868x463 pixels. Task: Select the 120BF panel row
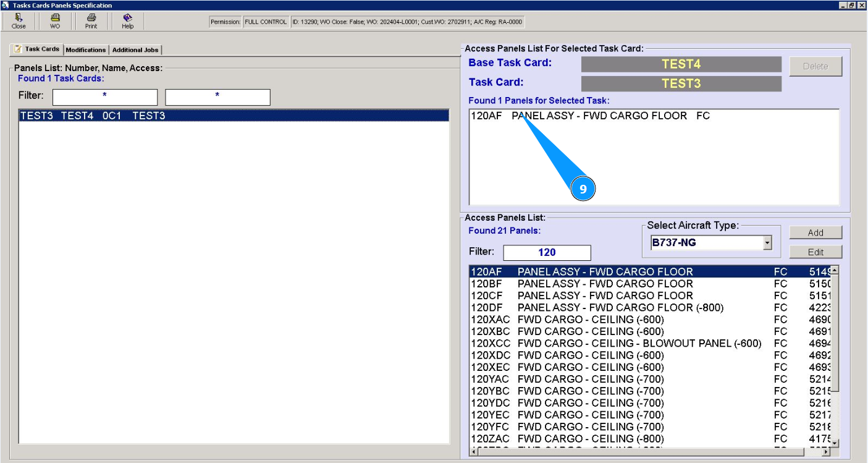(650, 284)
